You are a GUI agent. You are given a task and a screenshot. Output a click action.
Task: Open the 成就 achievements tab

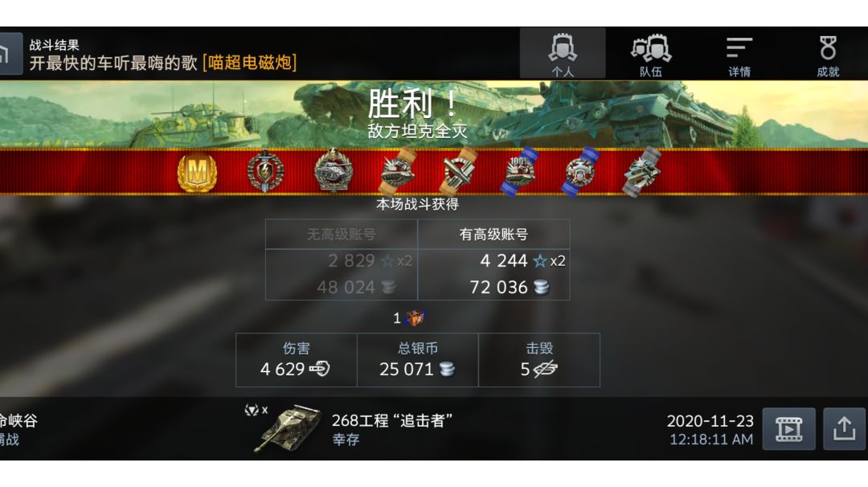828,54
